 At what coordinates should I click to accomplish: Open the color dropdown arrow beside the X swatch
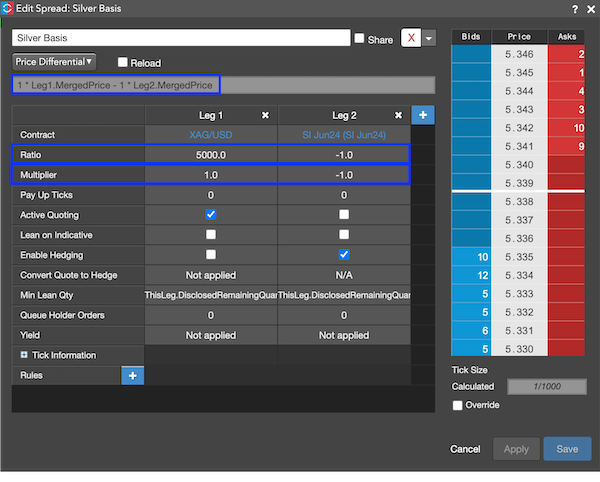point(429,38)
